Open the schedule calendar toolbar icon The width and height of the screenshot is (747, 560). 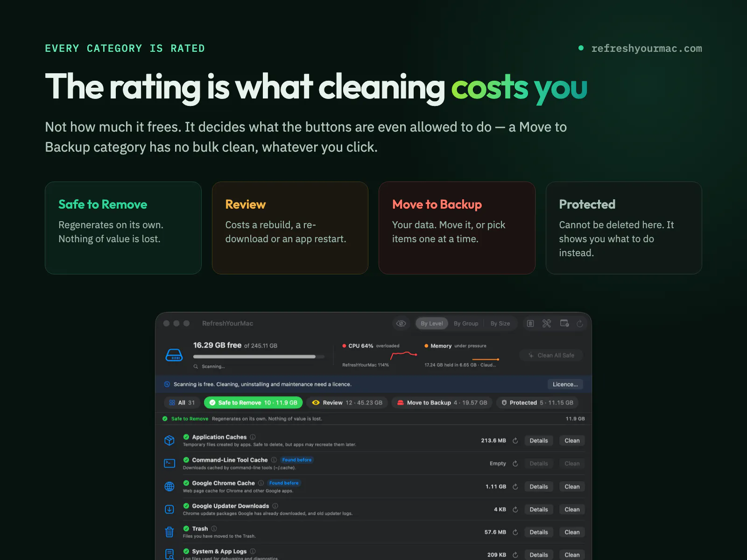click(x=564, y=323)
